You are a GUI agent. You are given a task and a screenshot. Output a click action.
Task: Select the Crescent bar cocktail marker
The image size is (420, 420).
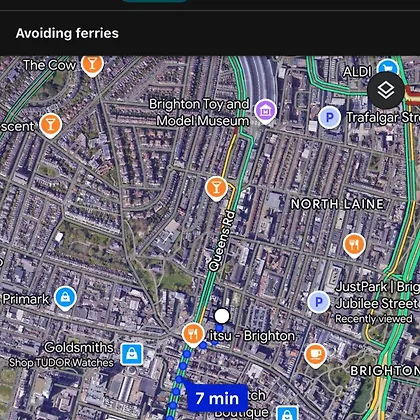pyautogui.click(x=50, y=125)
